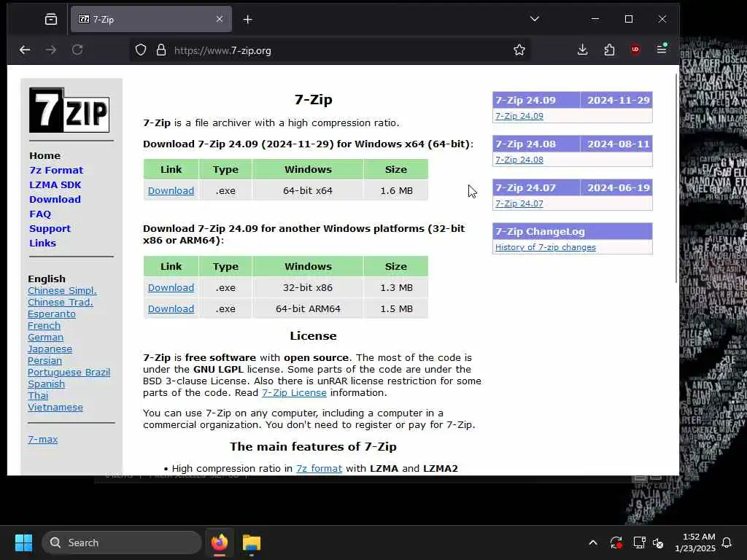This screenshot has width=747, height=560.
Task: Click the taskbar Search box
Action: tap(122, 542)
